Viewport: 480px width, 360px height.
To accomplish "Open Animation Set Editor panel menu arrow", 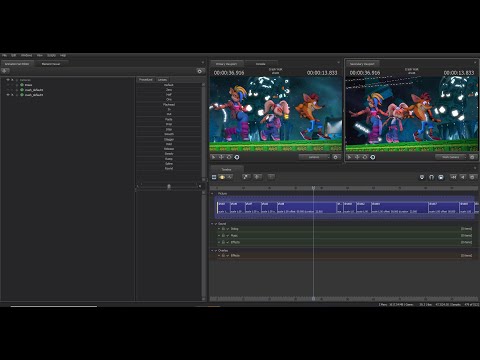I will (x=203, y=63).
